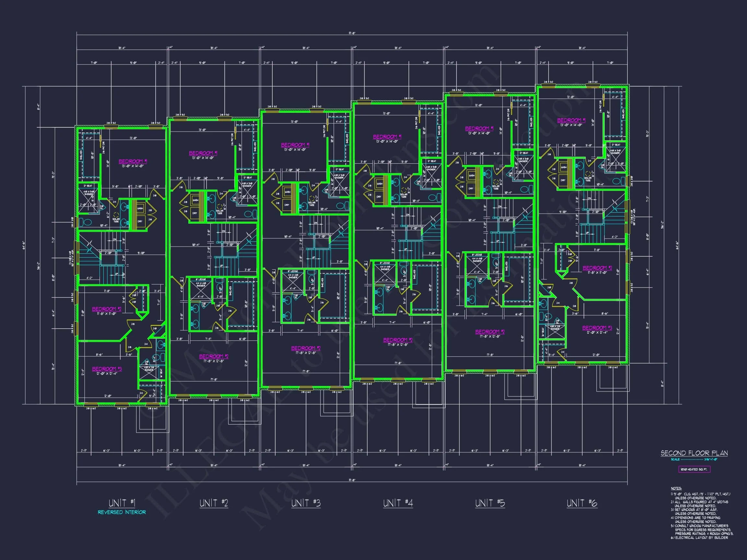Click the solar tube circle in Unit #2
Screen dimensions: 747x560
[x=220, y=206]
